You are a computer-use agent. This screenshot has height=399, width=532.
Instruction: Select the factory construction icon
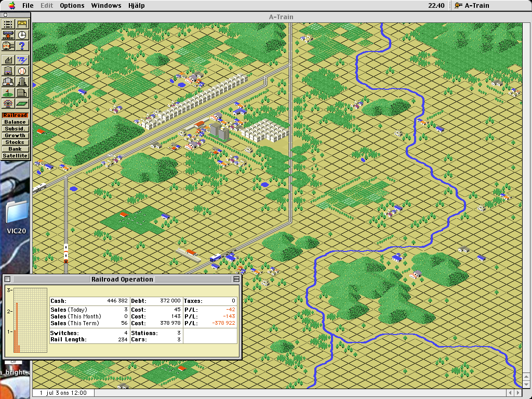pyautogui.click(x=8, y=60)
